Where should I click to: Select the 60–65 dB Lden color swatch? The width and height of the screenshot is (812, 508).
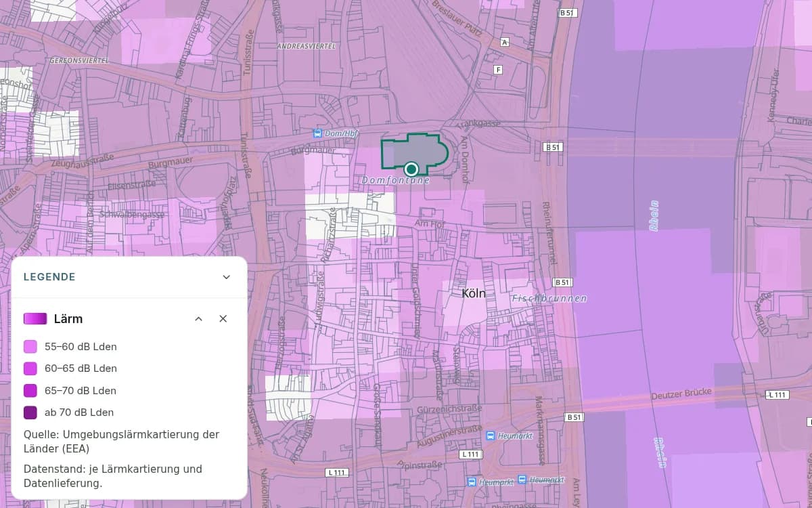click(x=30, y=368)
